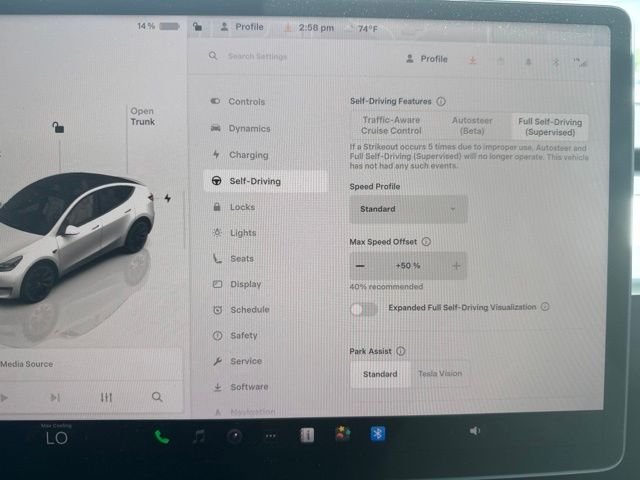
Task: Skip to the next media track
Action: coord(55,397)
